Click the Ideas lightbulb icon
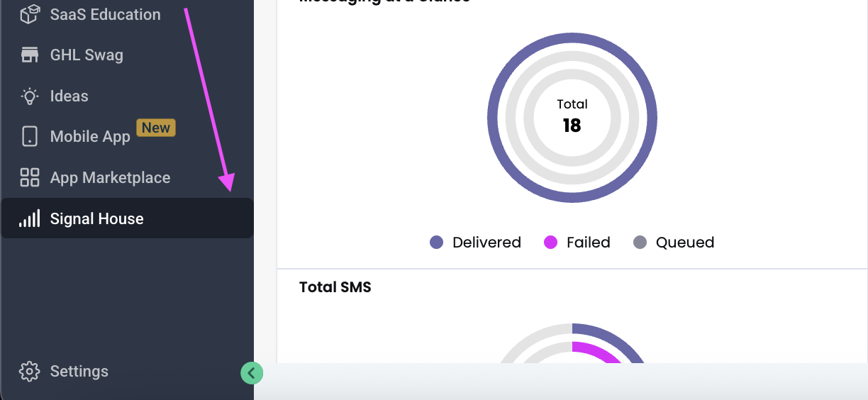868x400 pixels. [x=30, y=96]
